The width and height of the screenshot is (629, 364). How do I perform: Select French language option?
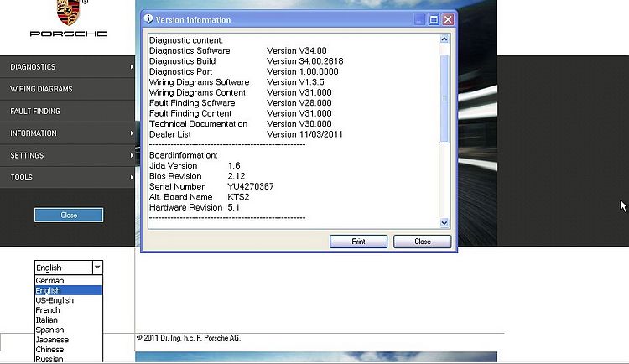[69, 309]
